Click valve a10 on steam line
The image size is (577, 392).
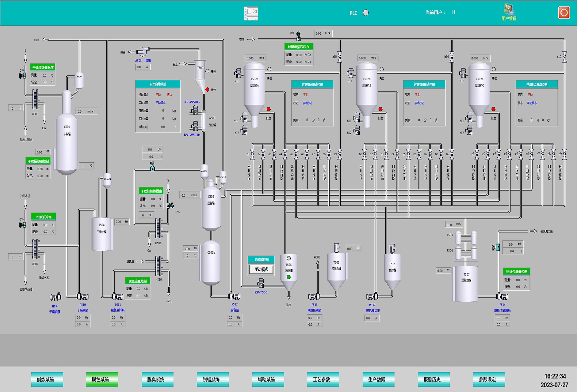340,57
